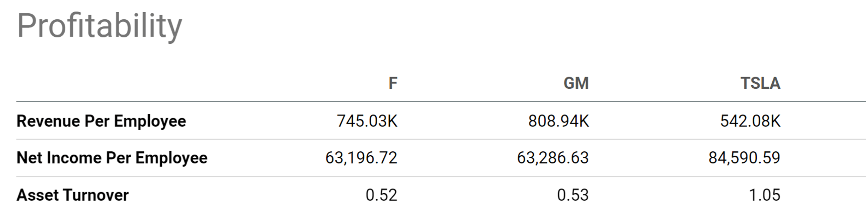Select the TSLA ticker column header

[x=760, y=83]
